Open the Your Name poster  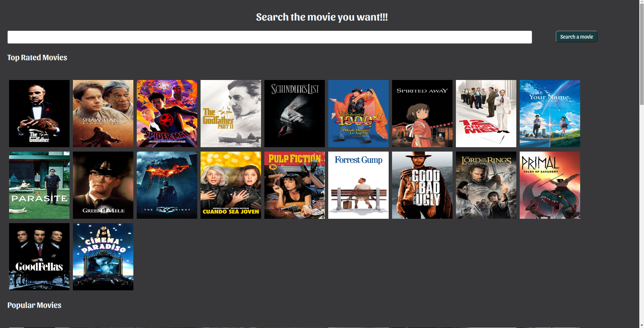[550, 114]
